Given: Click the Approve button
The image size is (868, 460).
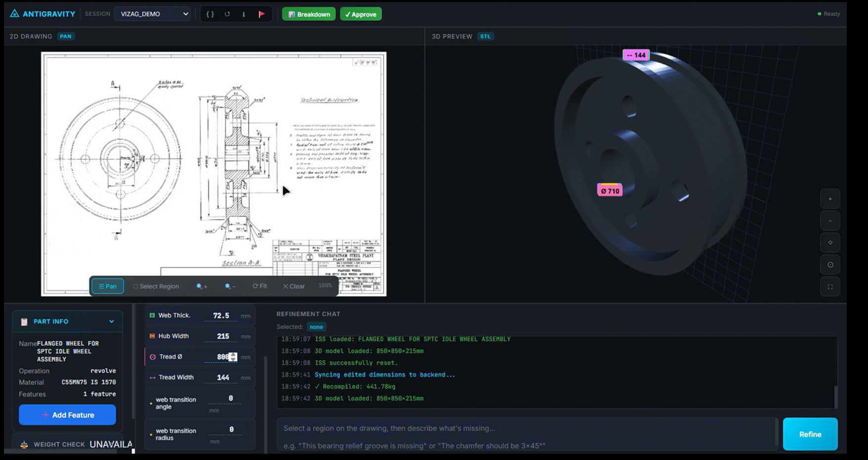Looking at the screenshot, I should (x=361, y=14).
